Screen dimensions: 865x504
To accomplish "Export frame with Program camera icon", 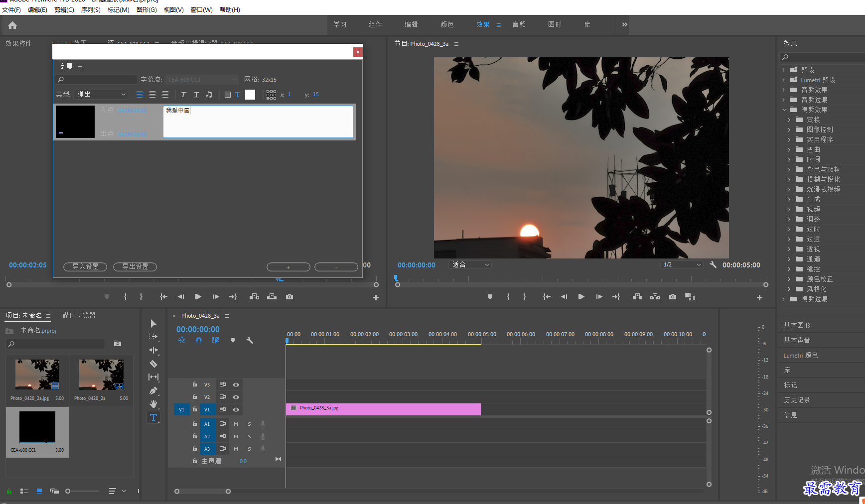I will [x=673, y=297].
